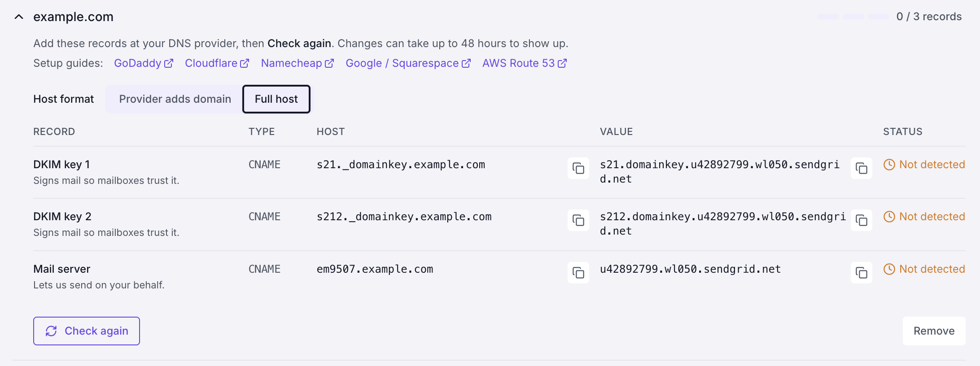Open the Cloudflare setup guide
This screenshot has height=366, width=980.
217,63
